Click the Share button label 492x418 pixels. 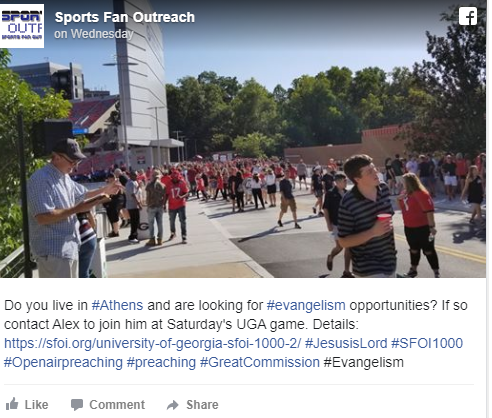tap(202, 405)
